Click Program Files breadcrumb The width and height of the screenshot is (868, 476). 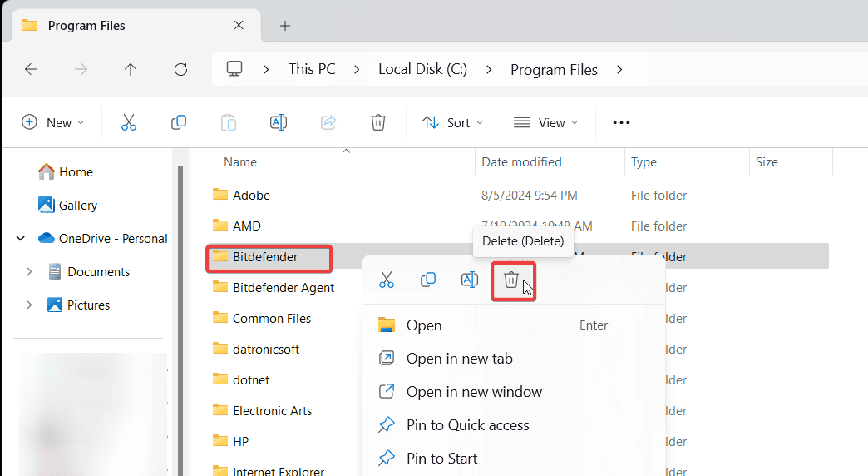(x=554, y=70)
